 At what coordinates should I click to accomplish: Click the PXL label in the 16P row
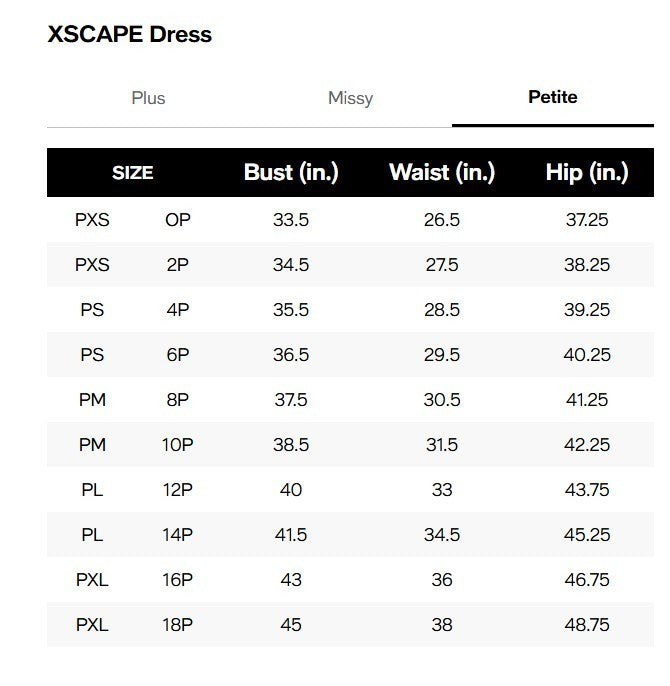click(92, 580)
